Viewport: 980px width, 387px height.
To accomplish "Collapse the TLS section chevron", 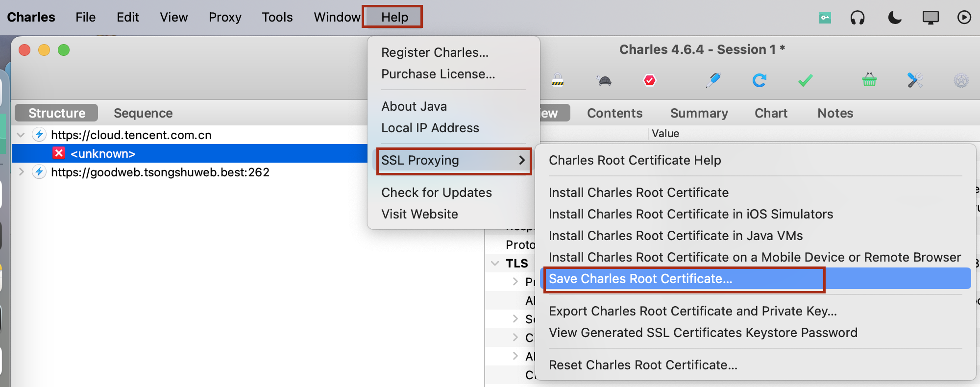I will click(495, 263).
